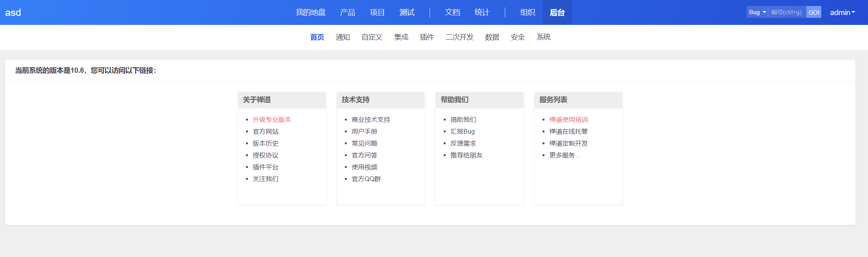Open the 升级专业版本 link
868x257 pixels.
tap(272, 119)
